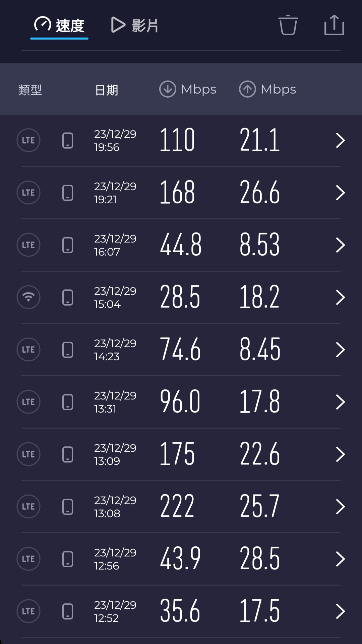Sort results by 類型 column header
362x644 pixels.
tap(30, 90)
